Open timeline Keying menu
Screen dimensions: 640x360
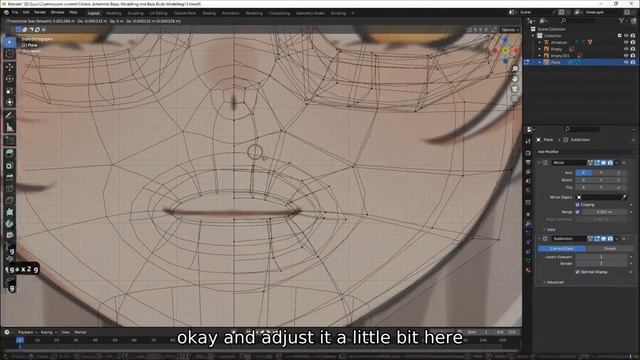click(48, 332)
